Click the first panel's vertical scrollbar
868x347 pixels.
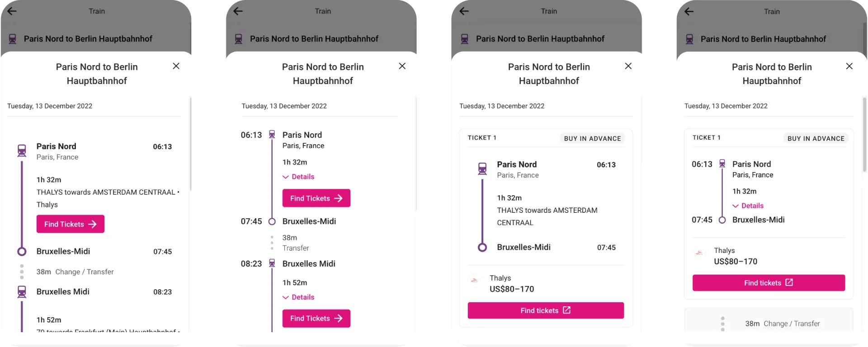point(190,145)
